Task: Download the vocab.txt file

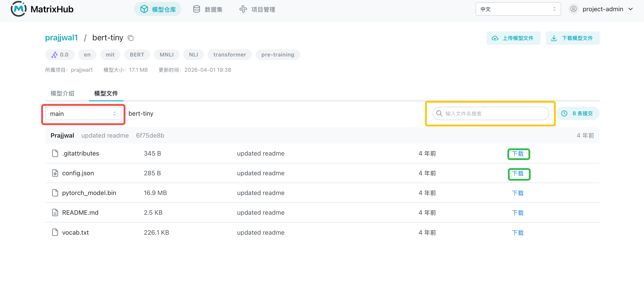Action: coord(517,233)
